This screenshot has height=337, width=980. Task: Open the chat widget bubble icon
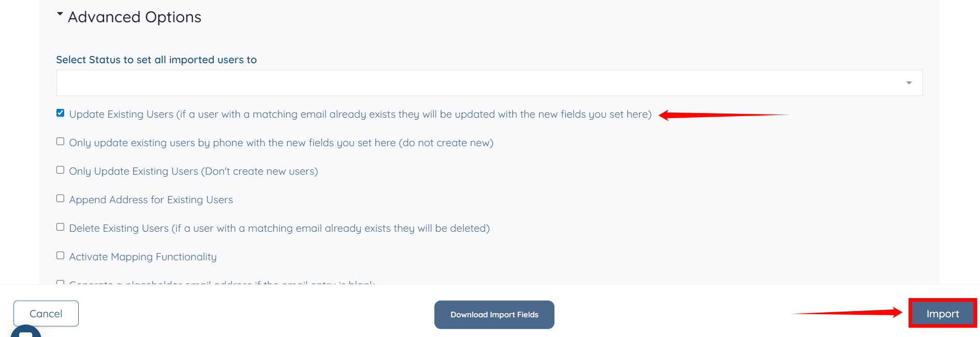coord(25,332)
